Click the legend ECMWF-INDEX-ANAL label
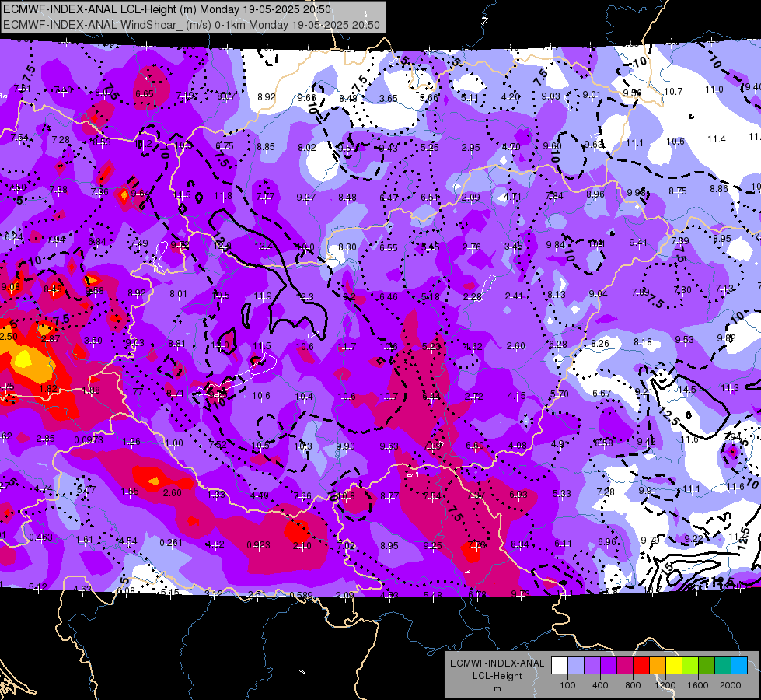The width and height of the screenshot is (761, 700). pos(497,663)
